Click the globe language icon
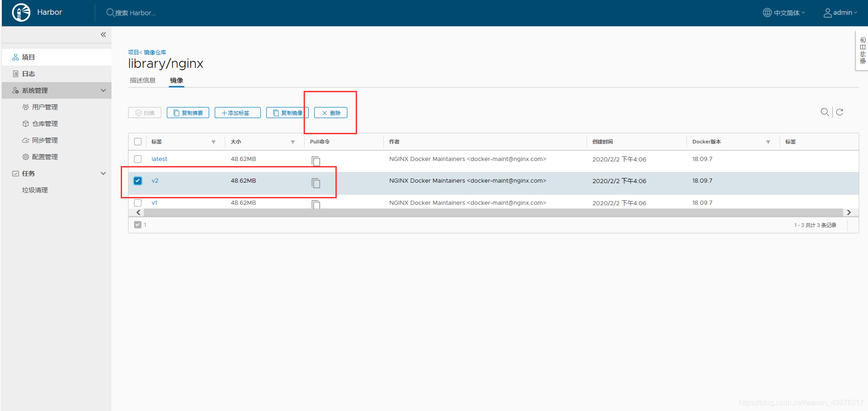Viewport: 868px width, 411px height. (767, 12)
